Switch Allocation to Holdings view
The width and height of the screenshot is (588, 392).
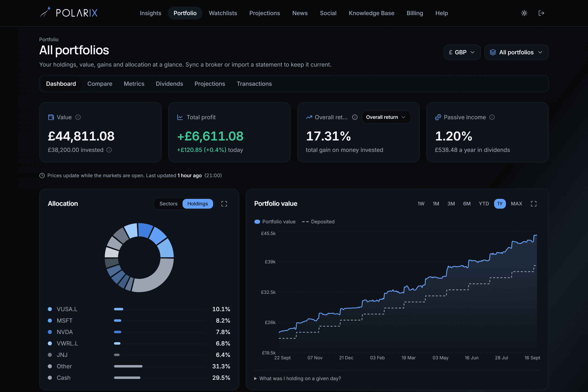(x=198, y=204)
